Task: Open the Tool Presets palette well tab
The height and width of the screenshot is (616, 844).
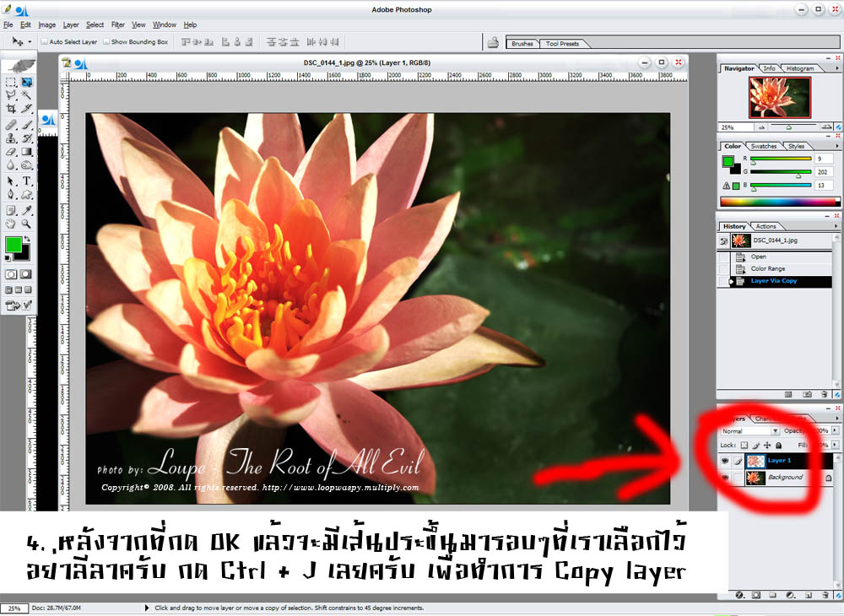Action: pyautogui.click(x=562, y=44)
